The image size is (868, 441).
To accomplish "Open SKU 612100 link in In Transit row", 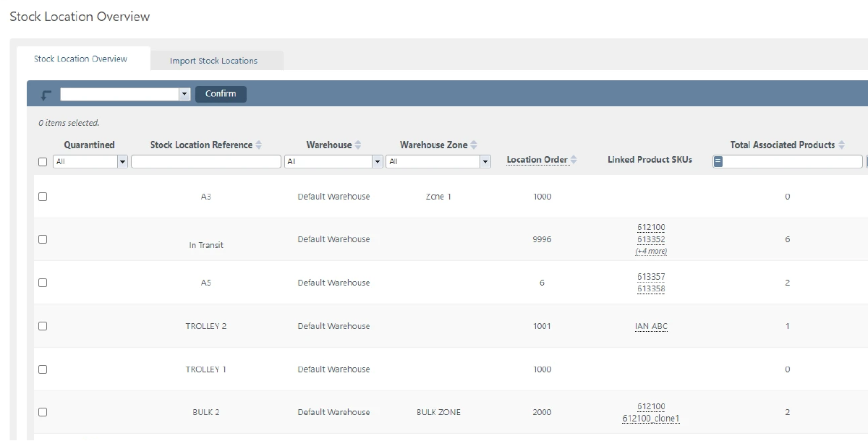I will pos(651,227).
